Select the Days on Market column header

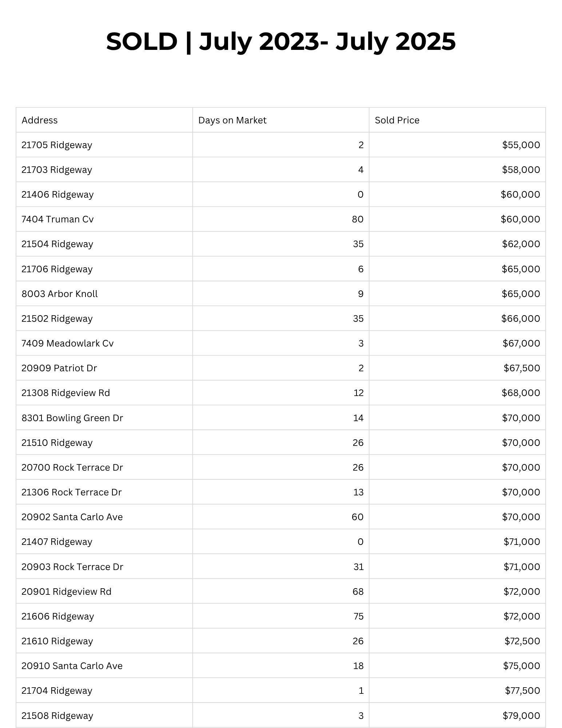point(232,120)
